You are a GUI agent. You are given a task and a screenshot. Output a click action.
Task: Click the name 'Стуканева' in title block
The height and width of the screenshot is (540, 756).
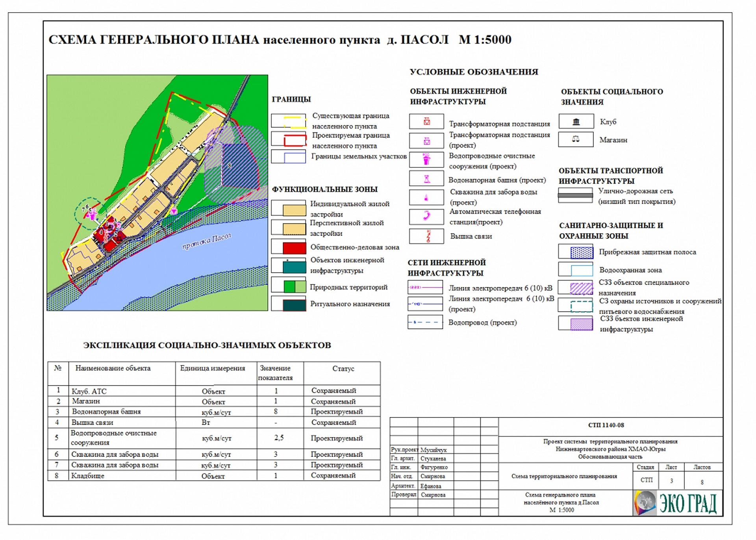(433, 458)
